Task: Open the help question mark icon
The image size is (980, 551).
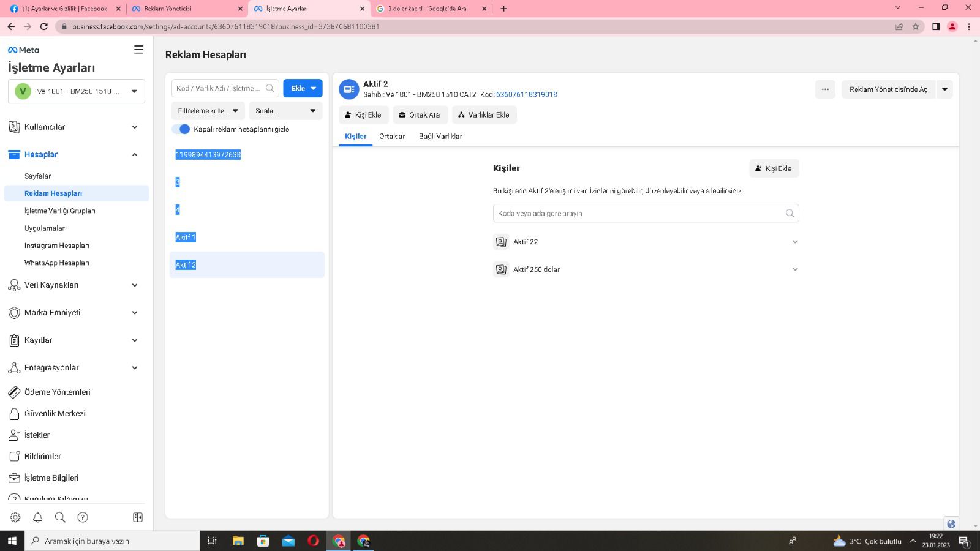Action: coord(83,517)
